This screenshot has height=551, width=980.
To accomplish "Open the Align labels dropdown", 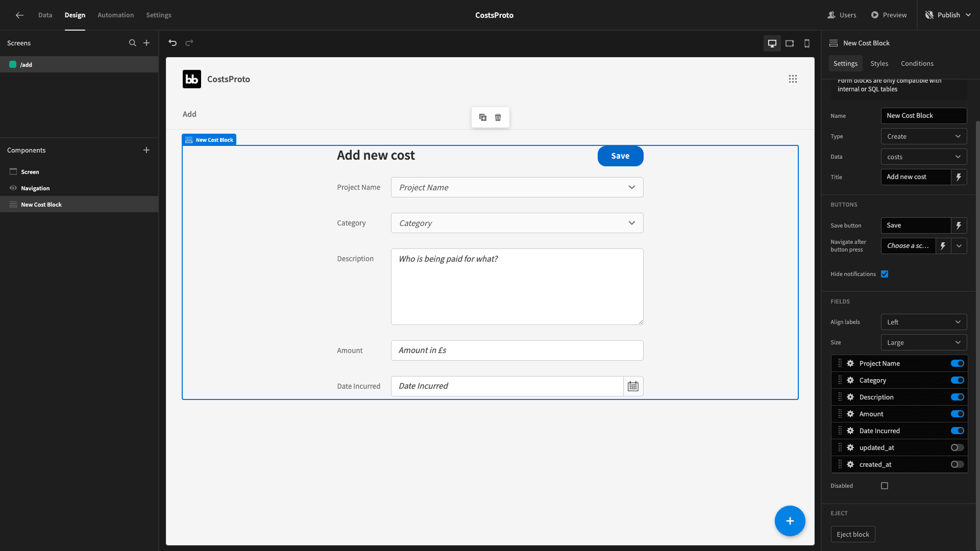I will 924,322.
